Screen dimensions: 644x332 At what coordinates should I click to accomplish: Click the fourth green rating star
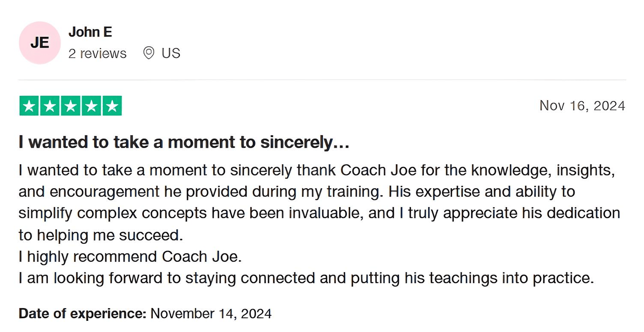(x=91, y=106)
